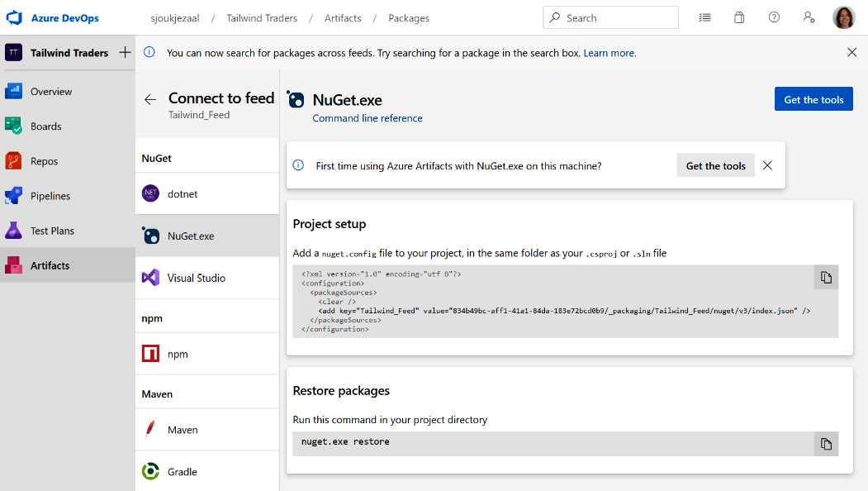Navigate back using the Connect to feed arrow
868x491 pixels.
[149, 99]
